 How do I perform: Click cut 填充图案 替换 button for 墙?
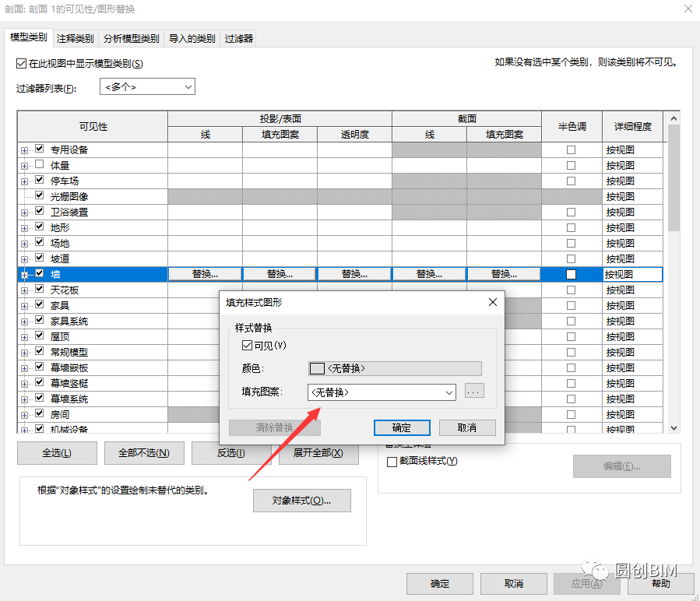[504, 274]
